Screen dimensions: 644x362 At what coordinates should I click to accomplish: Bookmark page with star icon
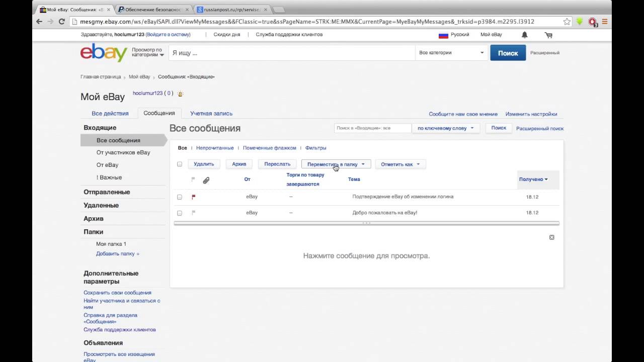[567, 22]
